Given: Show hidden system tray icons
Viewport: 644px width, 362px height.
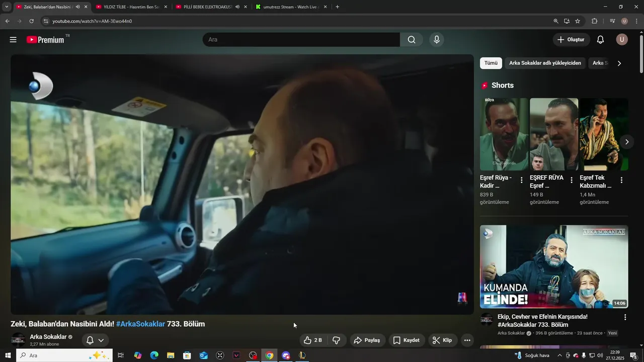Looking at the screenshot, I should 559,355.
